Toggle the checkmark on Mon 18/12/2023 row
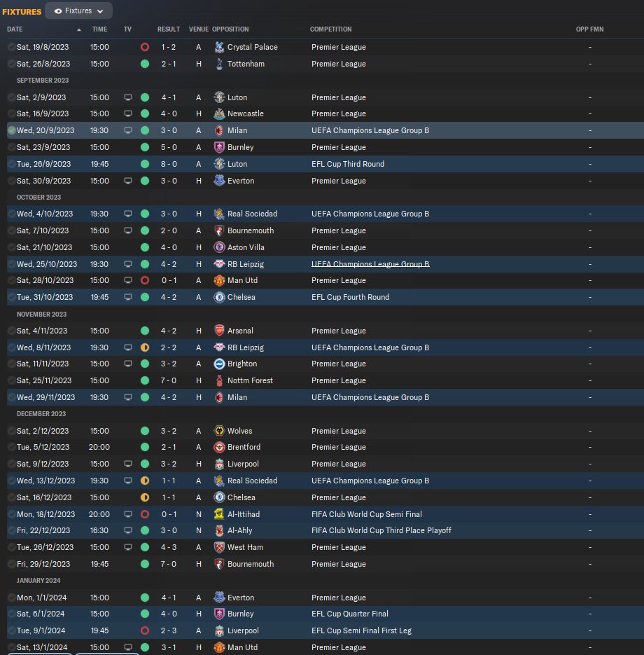The height and width of the screenshot is (655, 644). click(11, 514)
